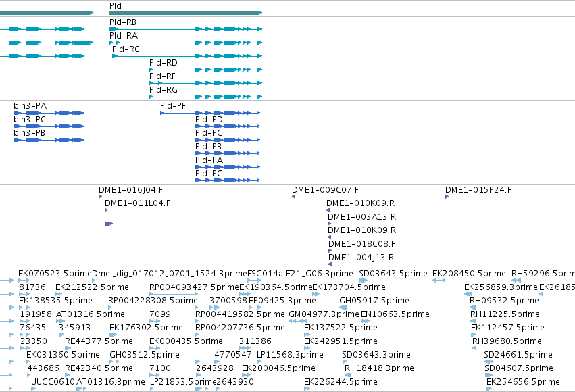Click the EK137522.5prime EST label

(x=341, y=328)
